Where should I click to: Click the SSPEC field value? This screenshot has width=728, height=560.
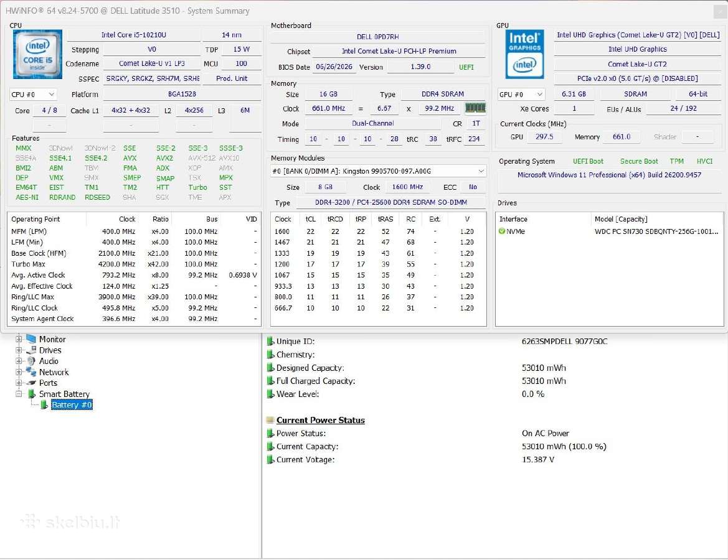(x=153, y=78)
